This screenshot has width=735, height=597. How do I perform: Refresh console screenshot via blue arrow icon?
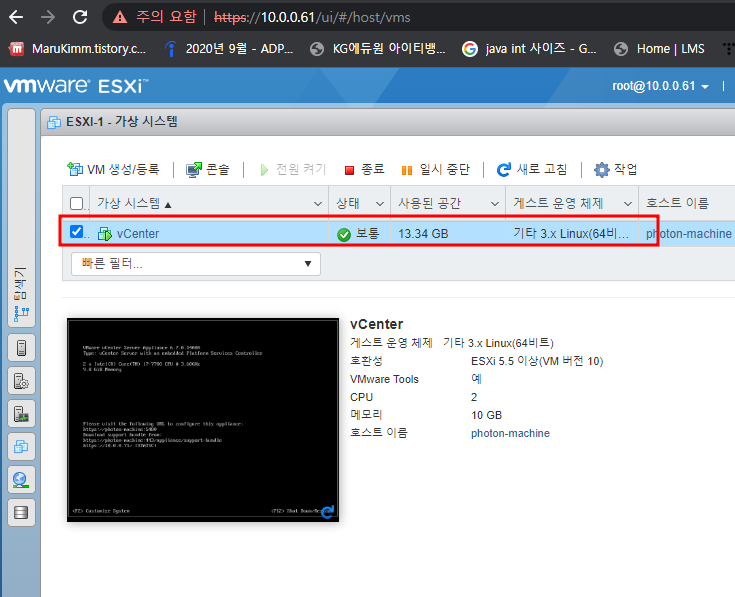328,512
